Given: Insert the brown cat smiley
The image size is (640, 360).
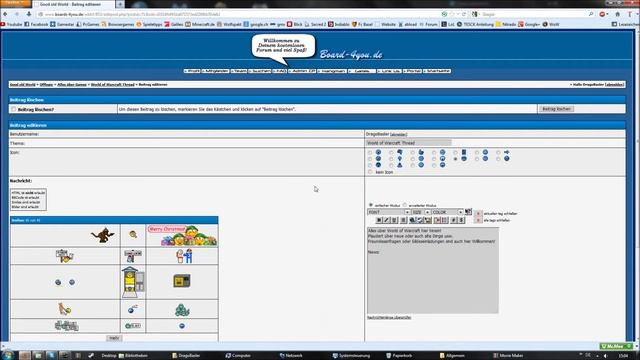Looking at the screenshot, I should [x=102, y=235].
